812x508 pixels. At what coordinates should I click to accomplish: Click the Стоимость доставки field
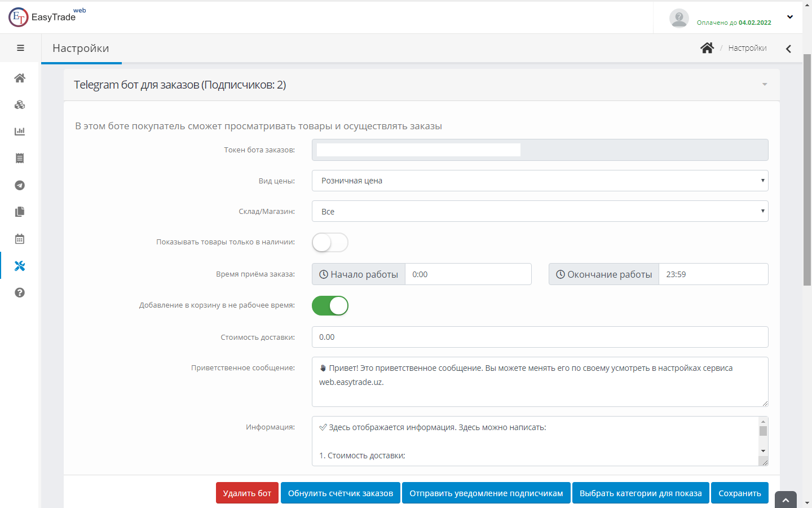pyautogui.click(x=540, y=337)
